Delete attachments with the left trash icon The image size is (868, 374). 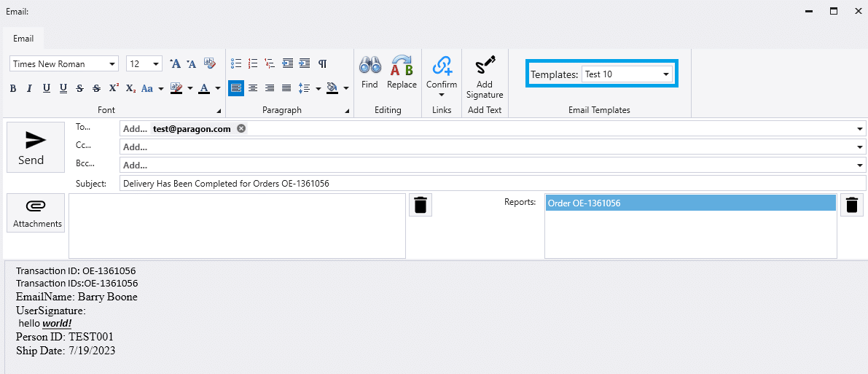[421, 206]
